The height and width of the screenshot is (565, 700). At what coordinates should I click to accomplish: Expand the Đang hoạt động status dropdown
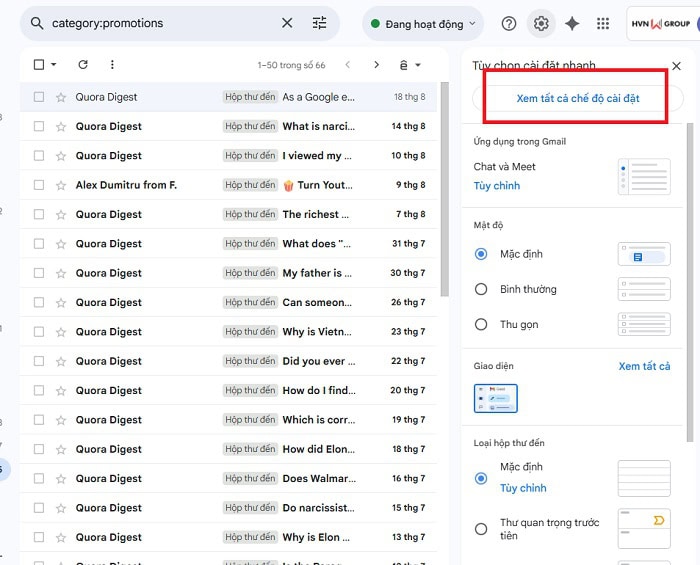coord(472,24)
